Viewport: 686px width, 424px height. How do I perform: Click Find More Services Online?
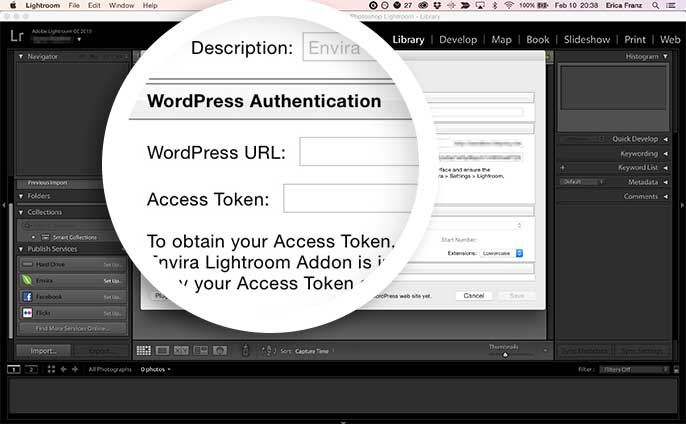[x=73, y=328]
